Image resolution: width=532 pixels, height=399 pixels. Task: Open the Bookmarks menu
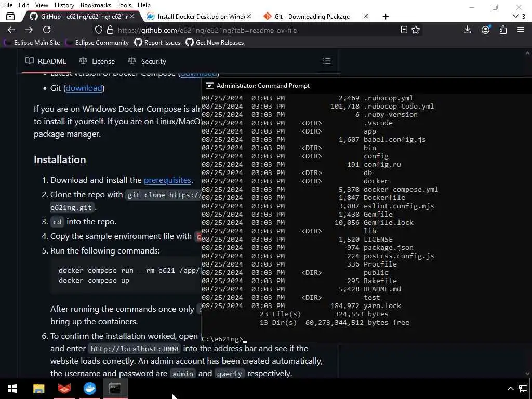96,5
